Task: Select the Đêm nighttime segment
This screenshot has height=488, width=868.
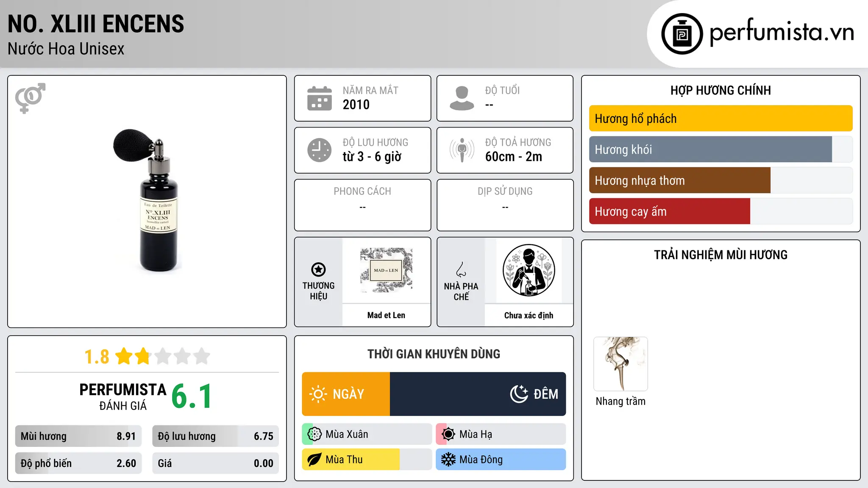Action: [x=478, y=394]
